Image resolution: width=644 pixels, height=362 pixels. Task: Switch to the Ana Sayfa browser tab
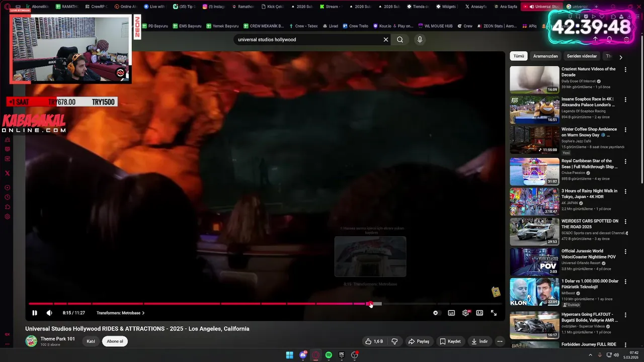point(507,7)
